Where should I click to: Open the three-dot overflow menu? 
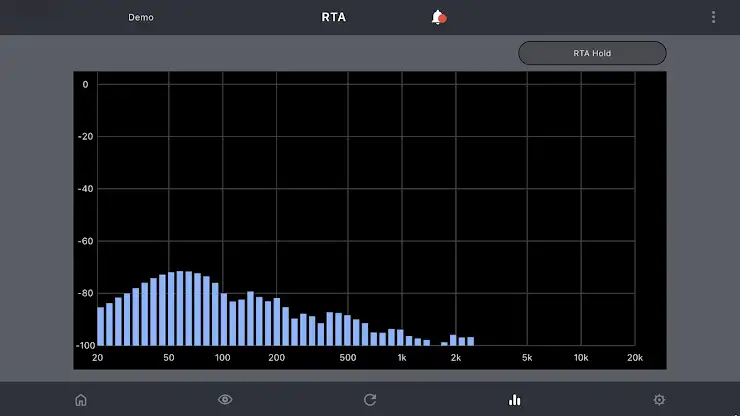[714, 17]
